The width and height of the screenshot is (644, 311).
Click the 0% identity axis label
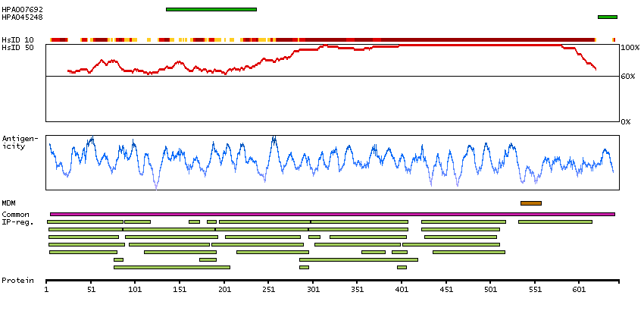(x=626, y=121)
